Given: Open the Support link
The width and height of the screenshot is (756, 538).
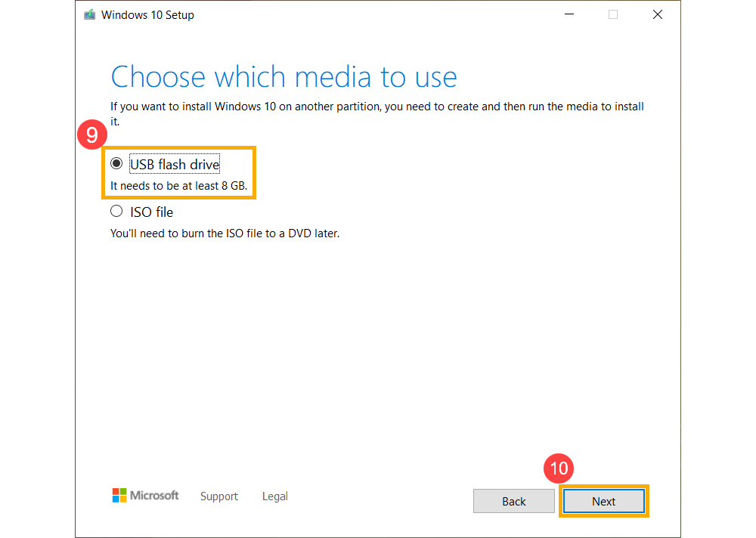Looking at the screenshot, I should pos(219,496).
